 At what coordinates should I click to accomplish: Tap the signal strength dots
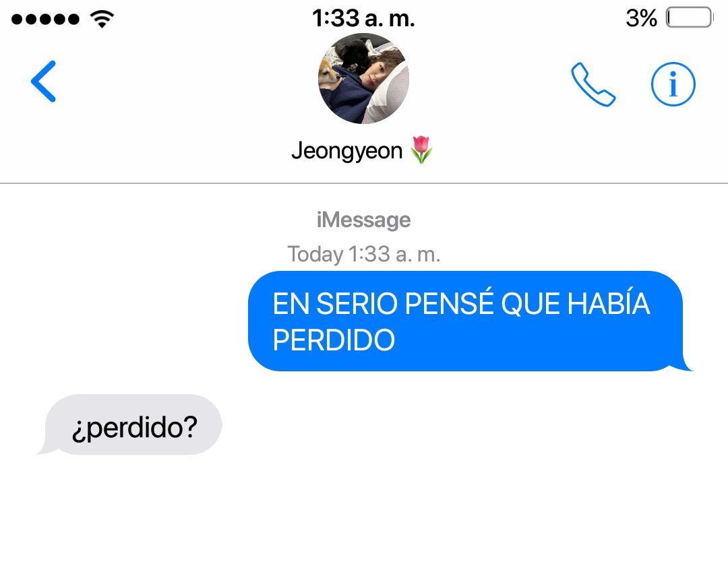(x=45, y=19)
